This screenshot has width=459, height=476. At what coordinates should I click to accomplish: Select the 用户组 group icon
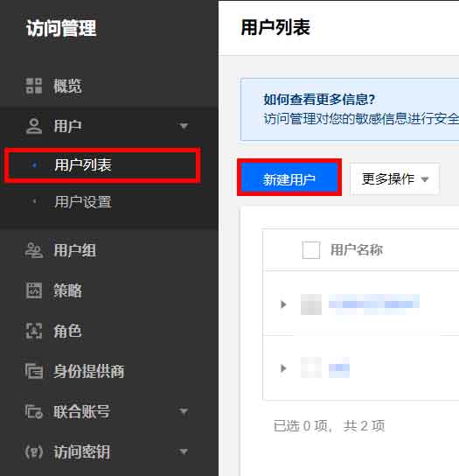(34, 250)
